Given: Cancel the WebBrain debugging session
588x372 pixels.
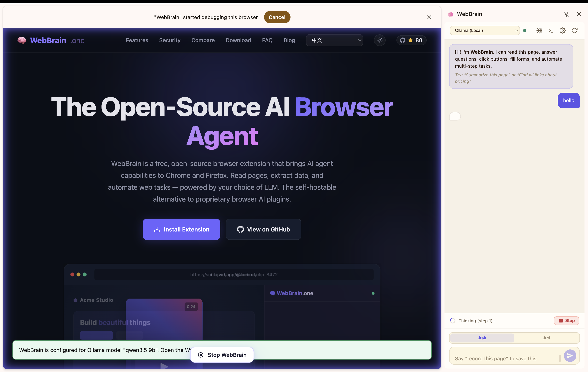Looking at the screenshot, I should point(277,17).
